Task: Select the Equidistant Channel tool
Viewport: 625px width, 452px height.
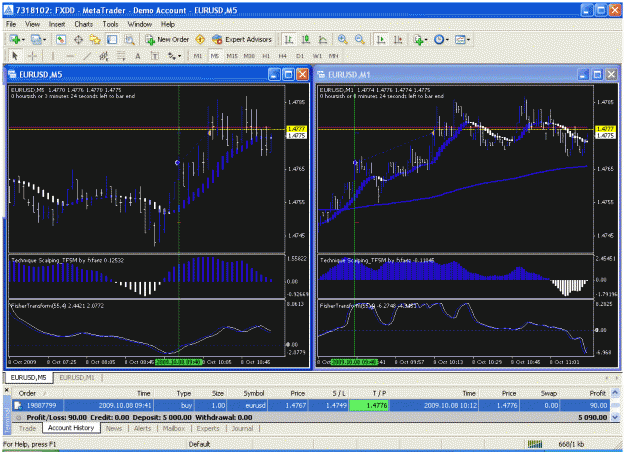Action: pyautogui.click(x=104, y=56)
